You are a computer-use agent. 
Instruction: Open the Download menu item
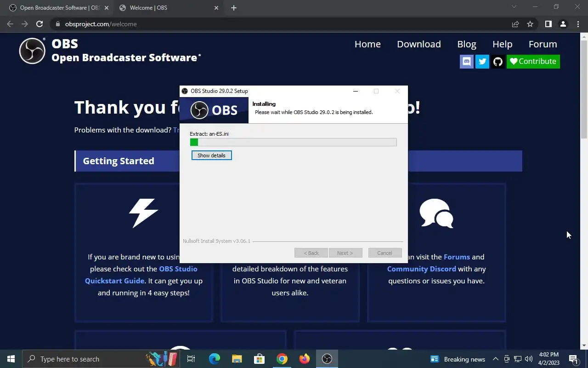(419, 44)
